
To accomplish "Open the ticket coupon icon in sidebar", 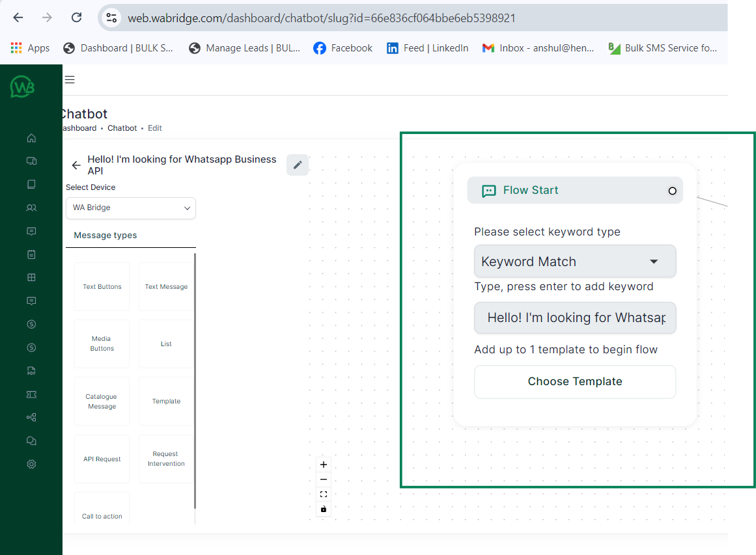I will click(x=31, y=394).
